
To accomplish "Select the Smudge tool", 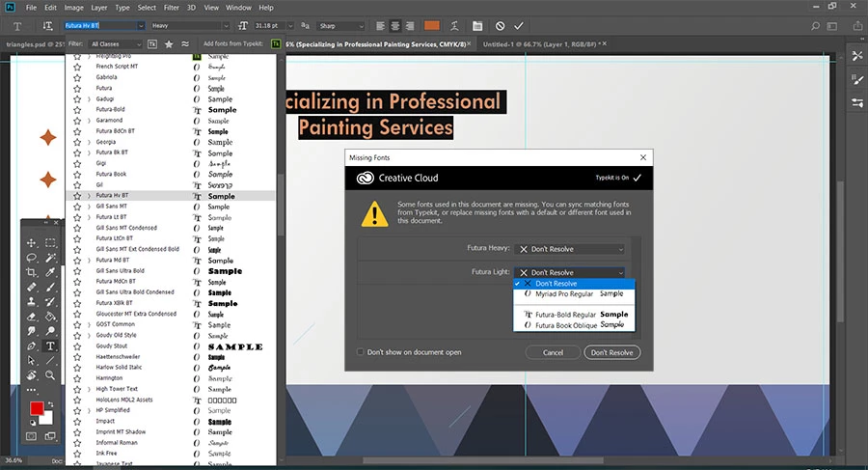I will 32,331.
